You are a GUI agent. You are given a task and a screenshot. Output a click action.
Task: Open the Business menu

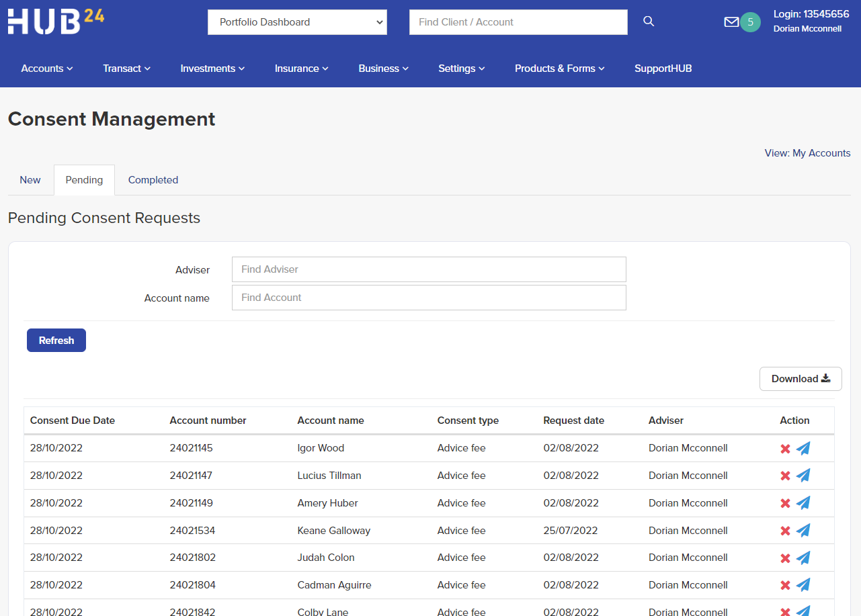coord(383,68)
